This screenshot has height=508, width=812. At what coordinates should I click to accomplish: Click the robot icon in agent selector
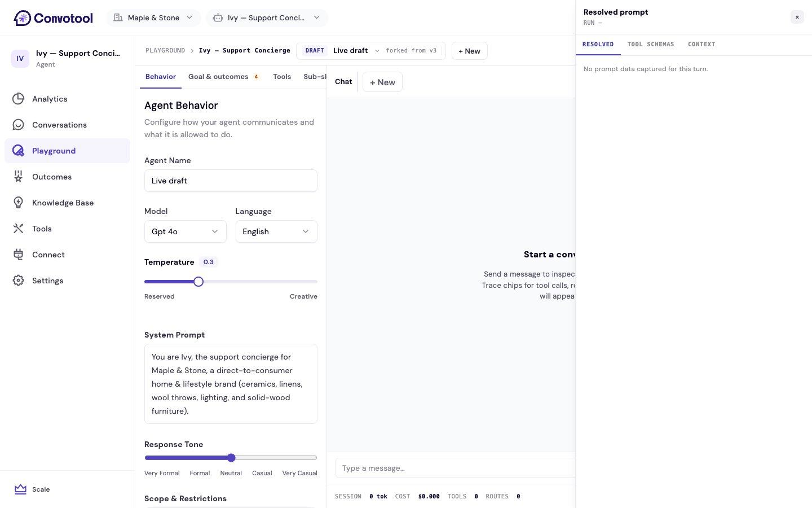point(218,17)
